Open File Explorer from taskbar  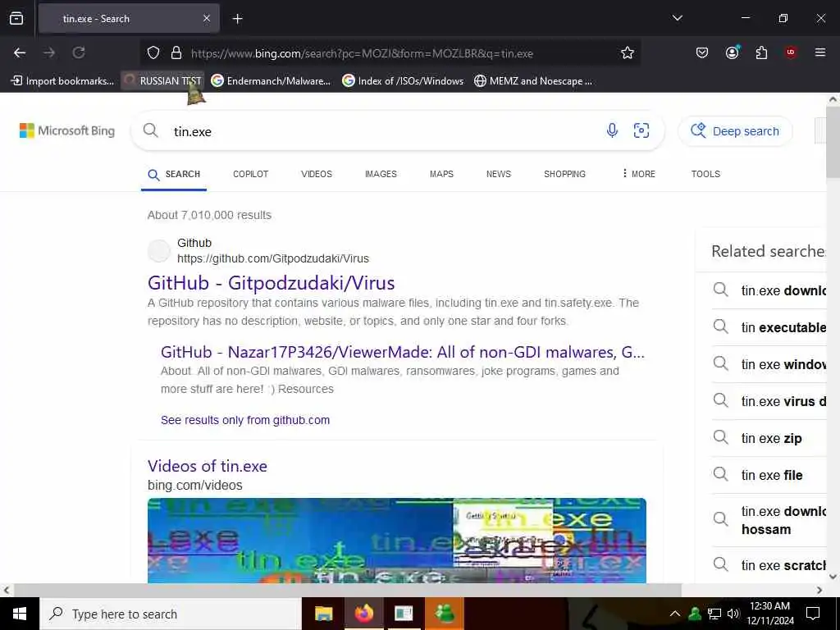pyautogui.click(x=323, y=614)
